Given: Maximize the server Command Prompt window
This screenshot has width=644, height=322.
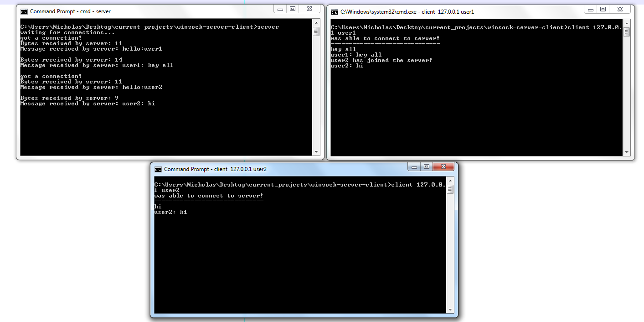Looking at the screenshot, I should [292, 9].
